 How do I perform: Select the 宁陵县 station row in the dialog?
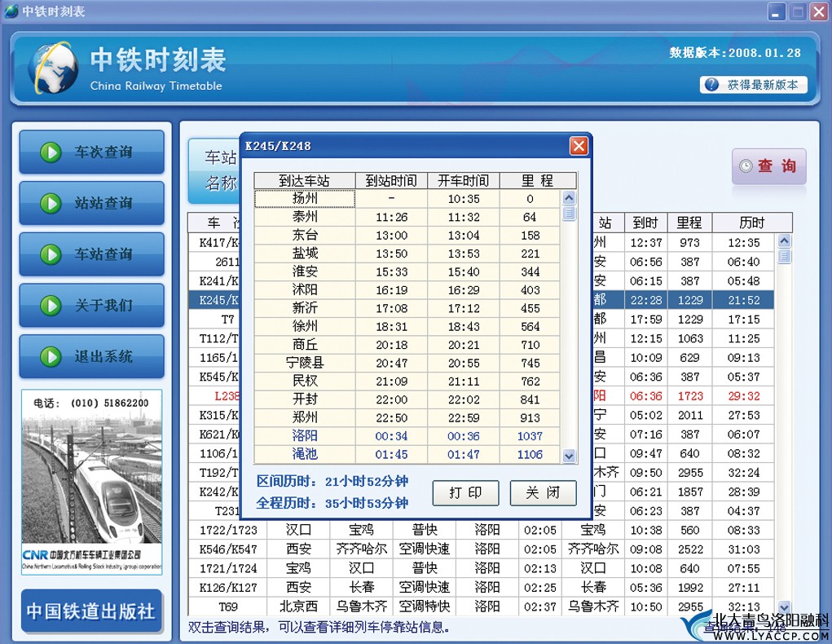[x=407, y=363]
